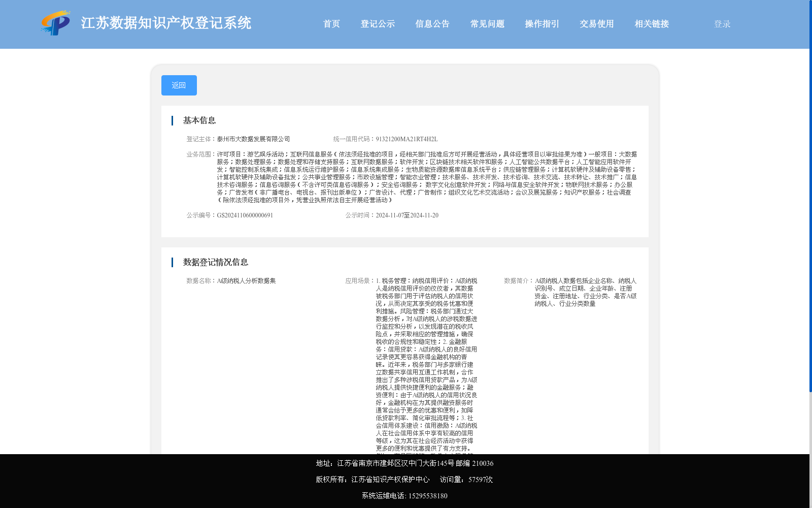This screenshot has width=812, height=508.
Task: Click the footer address line
Action: point(404,463)
